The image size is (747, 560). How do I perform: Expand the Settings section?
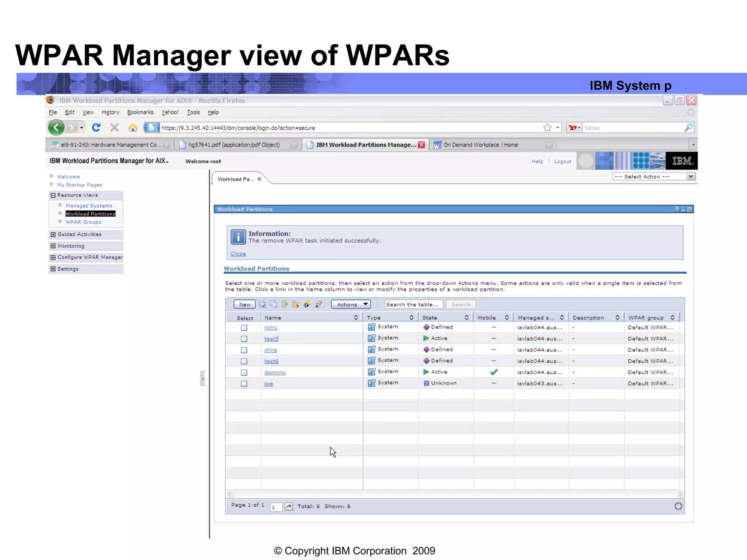point(53,269)
